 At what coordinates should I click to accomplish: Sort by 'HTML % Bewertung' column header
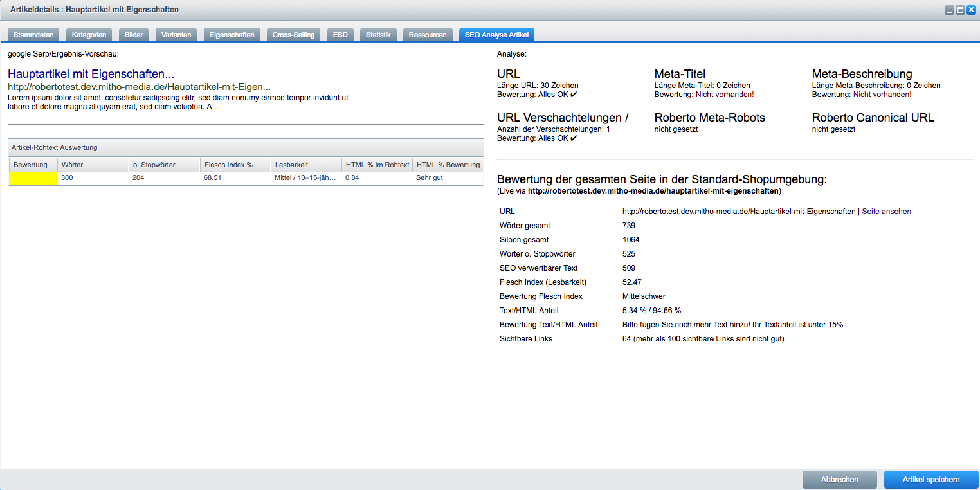(448, 165)
